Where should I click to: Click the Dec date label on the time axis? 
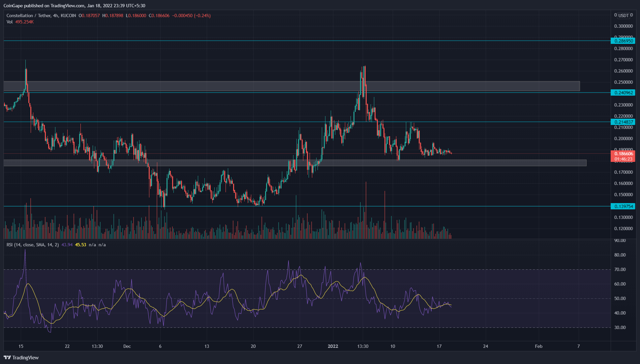click(127, 346)
